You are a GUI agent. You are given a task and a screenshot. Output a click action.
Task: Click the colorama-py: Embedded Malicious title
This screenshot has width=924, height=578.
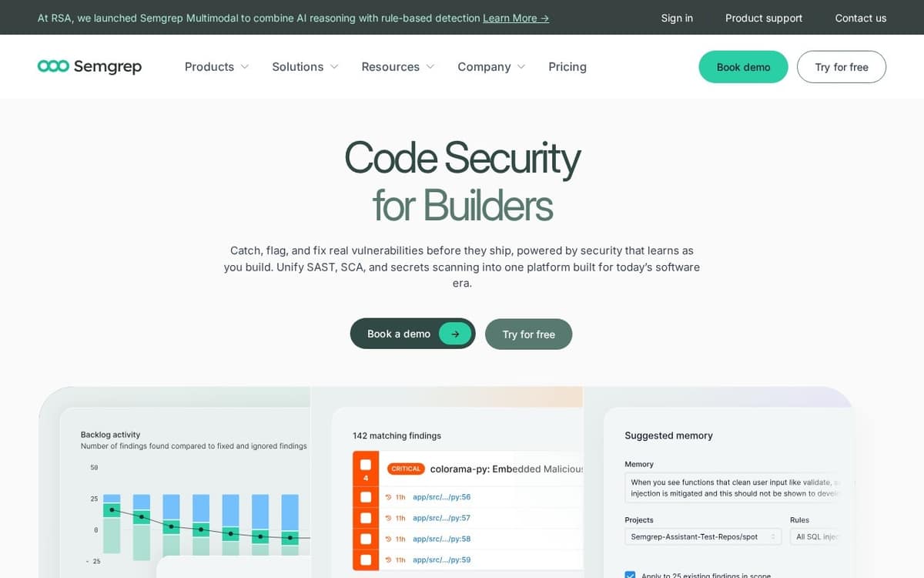(x=507, y=469)
